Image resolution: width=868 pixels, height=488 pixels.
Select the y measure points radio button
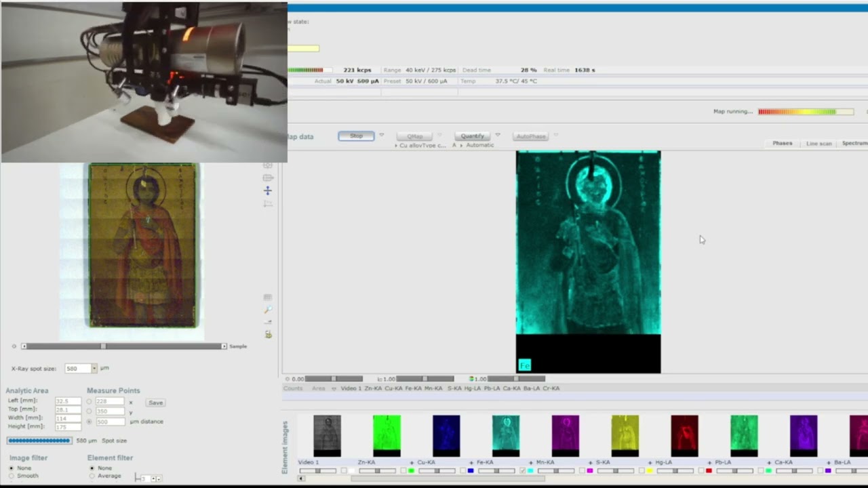click(x=89, y=411)
